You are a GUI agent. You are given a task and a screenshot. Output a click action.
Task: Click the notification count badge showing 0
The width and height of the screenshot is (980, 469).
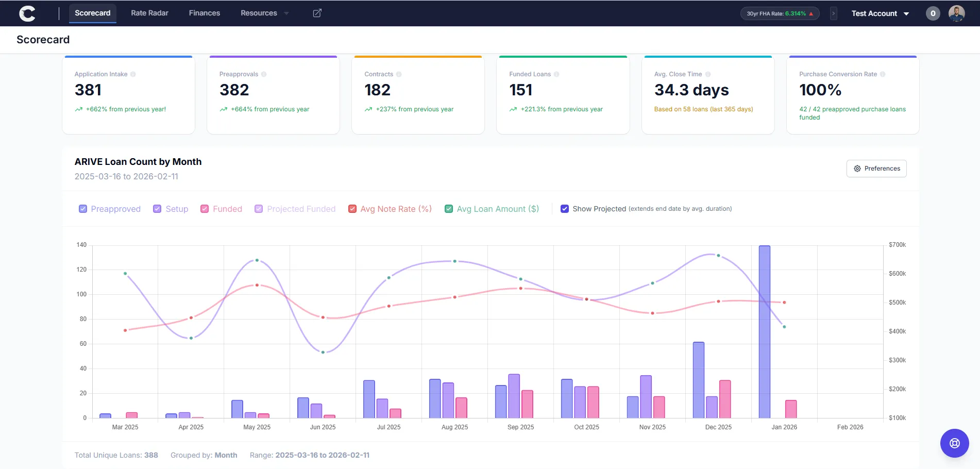coord(933,13)
